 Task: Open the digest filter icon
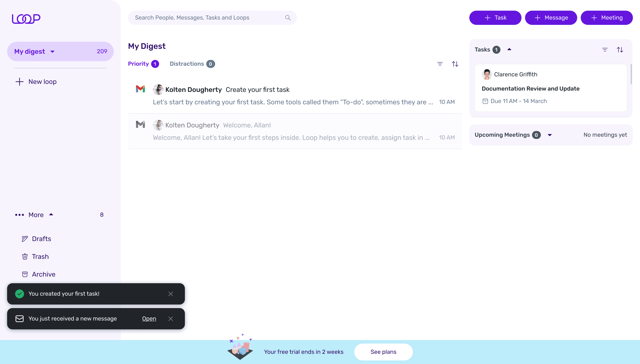tap(440, 64)
